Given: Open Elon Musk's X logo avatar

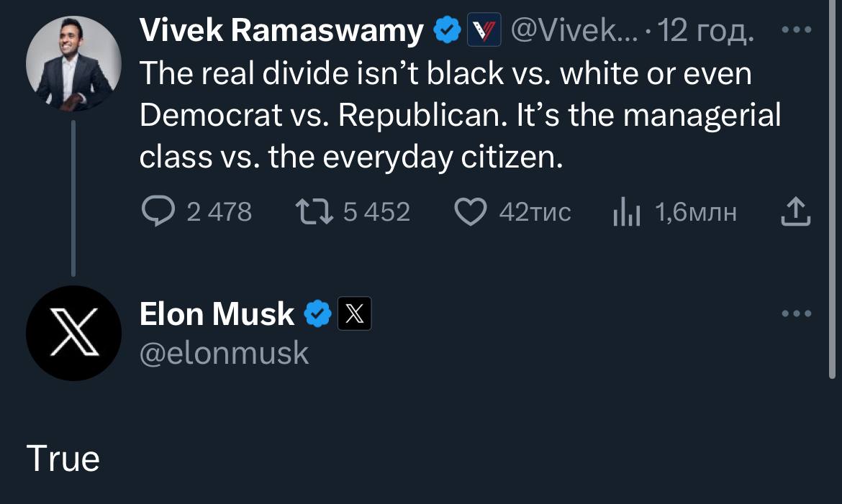Looking at the screenshot, I should (x=73, y=333).
